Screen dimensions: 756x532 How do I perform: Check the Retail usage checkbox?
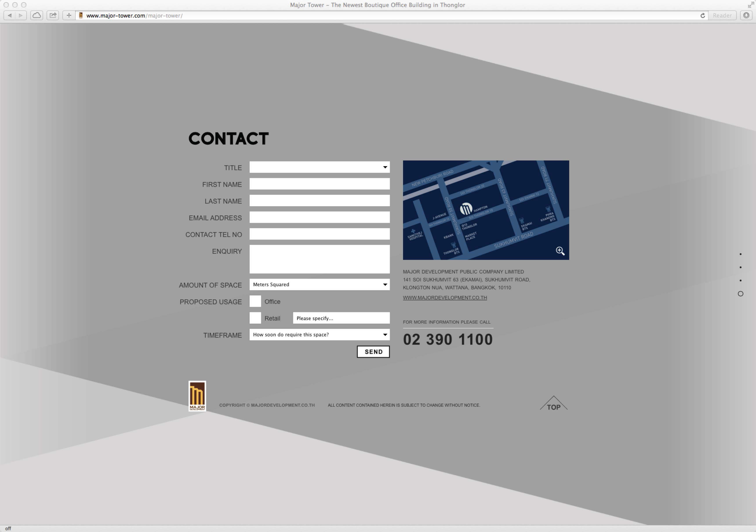(255, 318)
